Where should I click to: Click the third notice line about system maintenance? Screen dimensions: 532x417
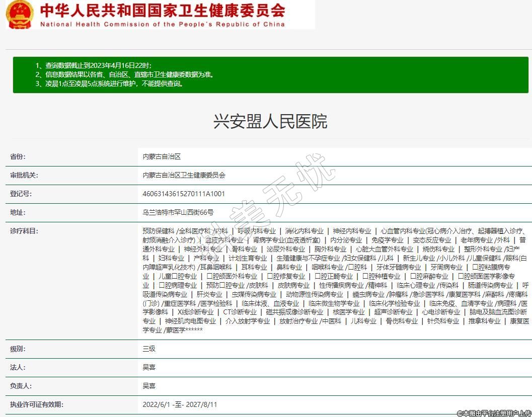[109, 84]
